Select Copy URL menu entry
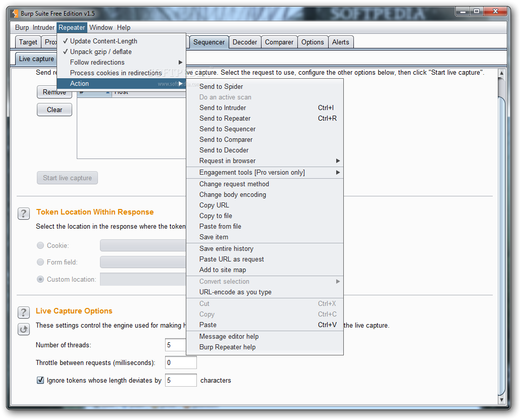521x420 pixels. [x=265, y=205]
